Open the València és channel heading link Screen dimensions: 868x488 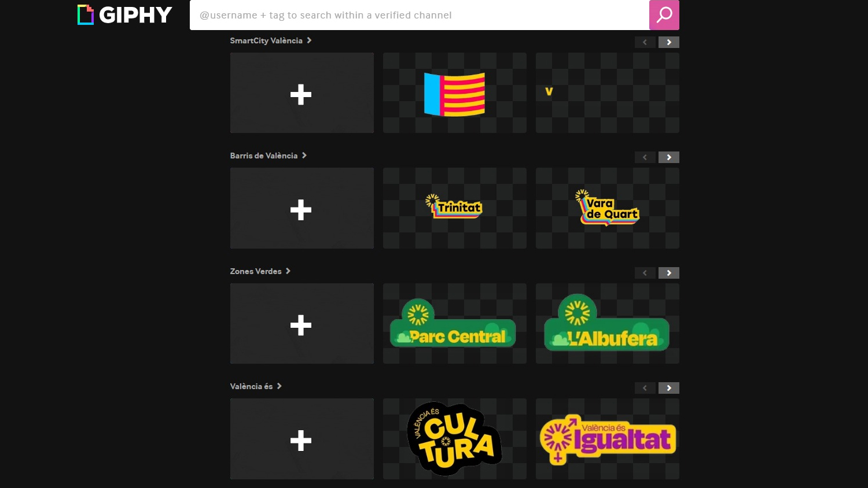pos(256,386)
